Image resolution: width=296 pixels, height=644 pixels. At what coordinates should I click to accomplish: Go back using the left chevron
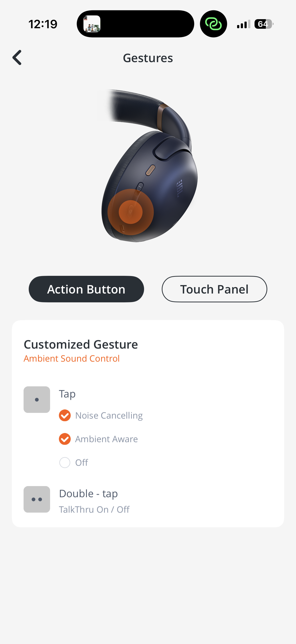(17, 58)
